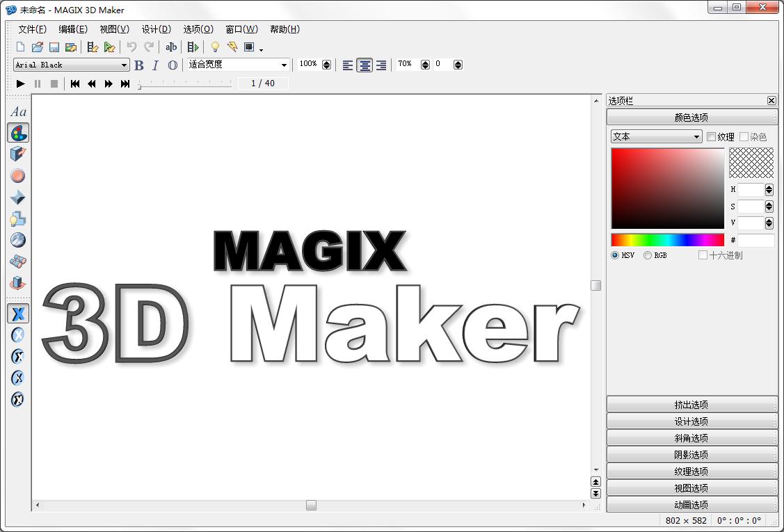Click the filmstrip with play arrow icon

tap(193, 47)
